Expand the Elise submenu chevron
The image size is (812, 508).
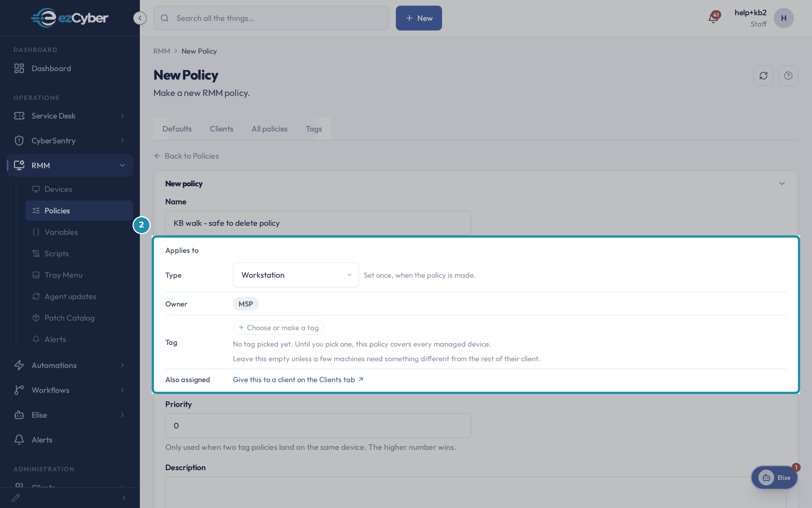pos(122,415)
